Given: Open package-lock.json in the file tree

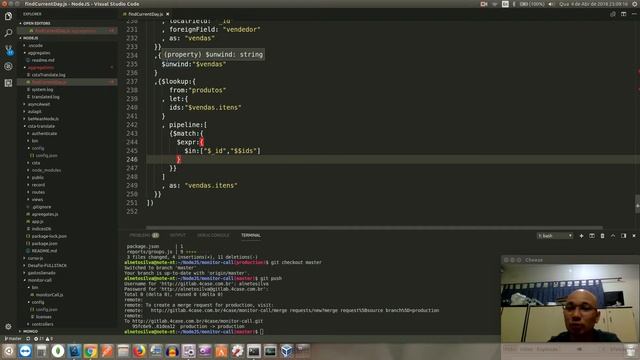Looking at the screenshot, I should coord(49,236).
